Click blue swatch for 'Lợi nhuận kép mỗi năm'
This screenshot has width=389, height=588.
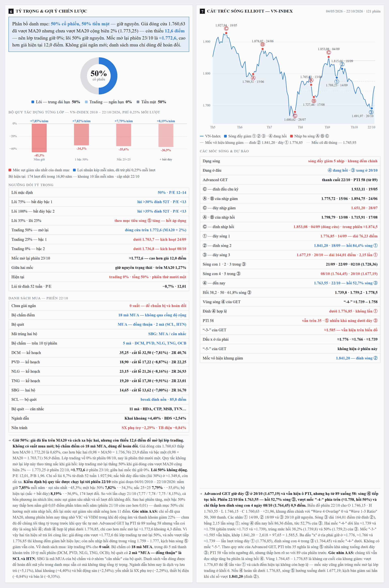tap(74, 170)
